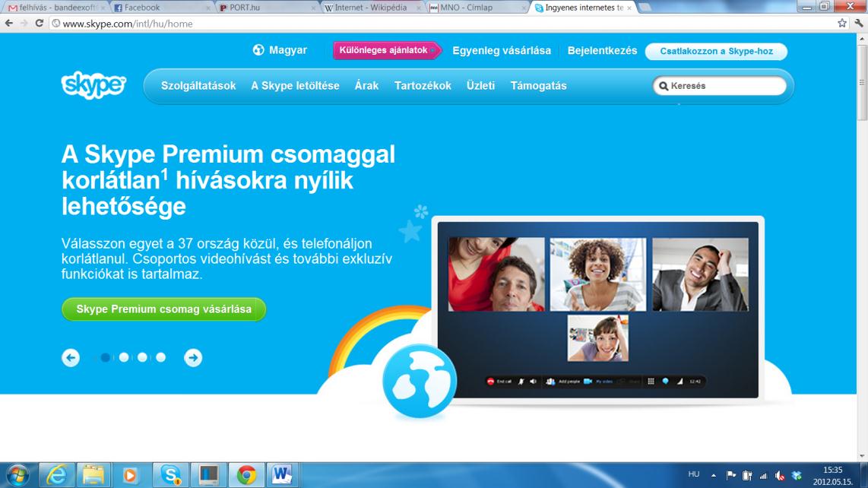Click the Skype logo
The width and height of the screenshot is (868, 488).
click(x=93, y=85)
